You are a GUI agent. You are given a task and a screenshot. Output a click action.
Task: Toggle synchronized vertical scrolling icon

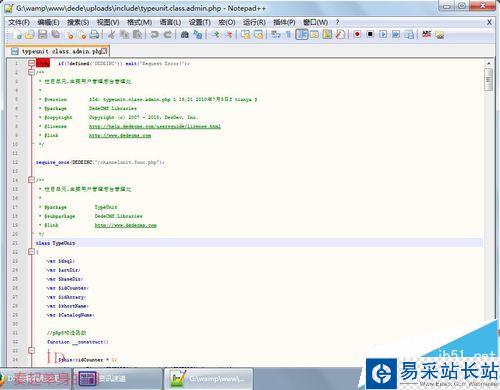[x=246, y=34]
